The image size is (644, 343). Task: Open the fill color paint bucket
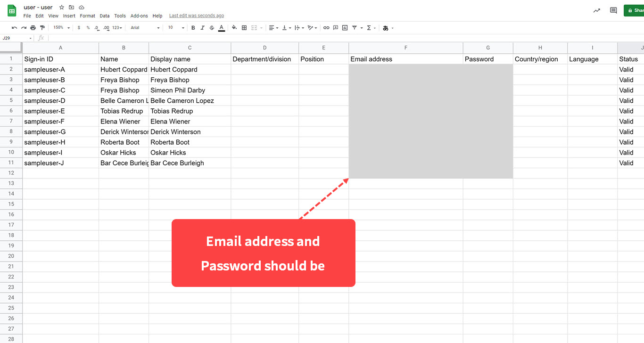coord(234,28)
